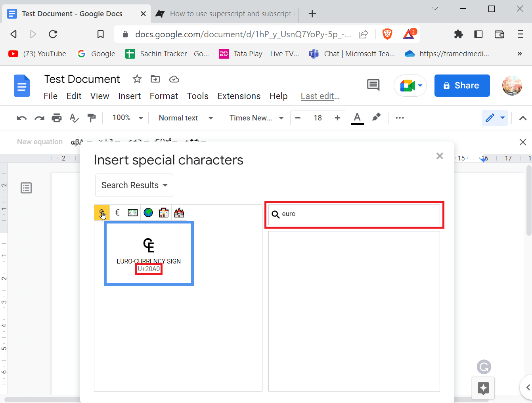532x403 pixels.
Task: Open the Edit menu
Action: pos(74,96)
